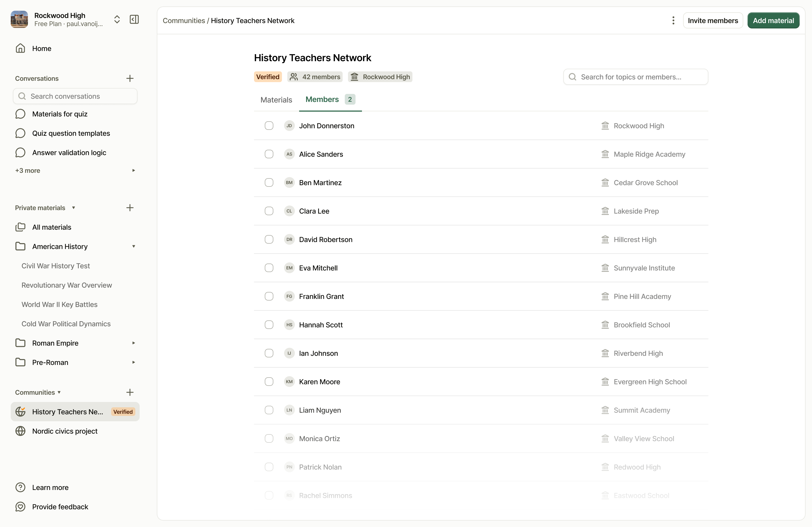Click the All materials stack icon

click(x=20, y=227)
